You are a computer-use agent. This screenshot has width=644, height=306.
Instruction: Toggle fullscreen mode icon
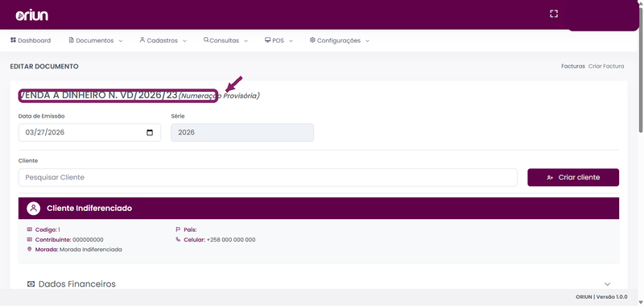pyautogui.click(x=554, y=14)
